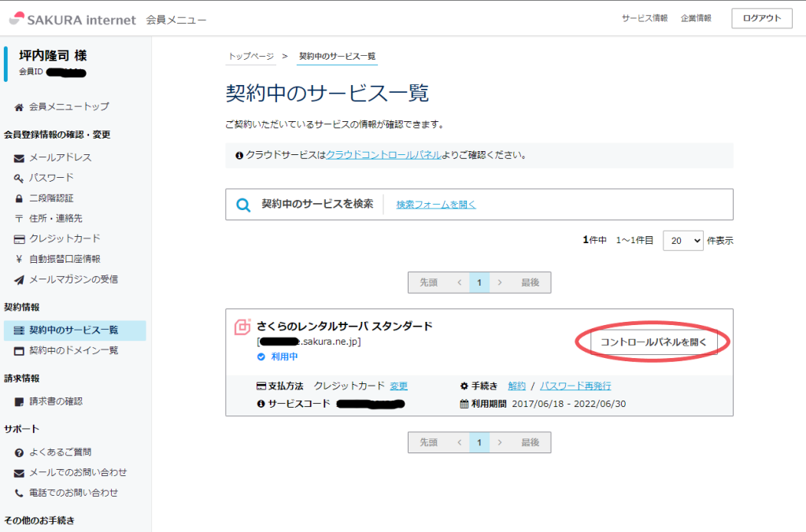Viewport: 806px width, 532px height.
Task: Click the note icon beside 請求書の確認
Action: pyautogui.click(x=19, y=401)
